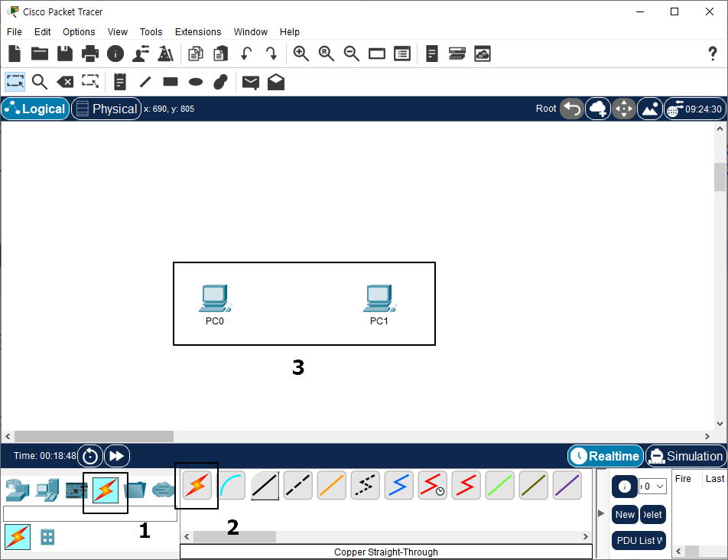Open the View menu
This screenshot has height=560, width=728.
(118, 31)
